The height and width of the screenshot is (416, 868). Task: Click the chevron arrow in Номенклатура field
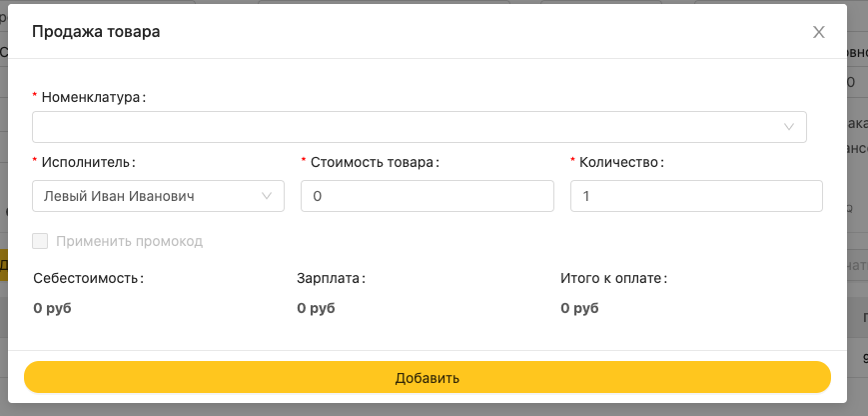tap(789, 127)
